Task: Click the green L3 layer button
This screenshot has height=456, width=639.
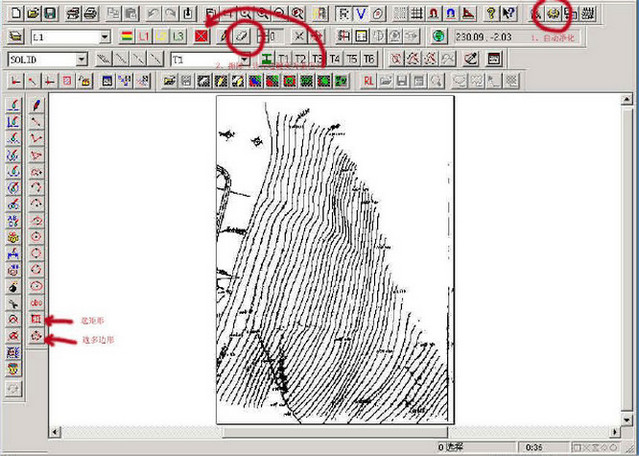Action: click(178, 37)
